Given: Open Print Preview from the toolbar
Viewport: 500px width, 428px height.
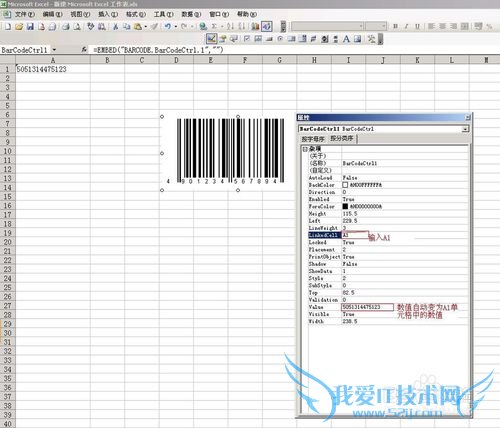Looking at the screenshot, I should point(77,27).
